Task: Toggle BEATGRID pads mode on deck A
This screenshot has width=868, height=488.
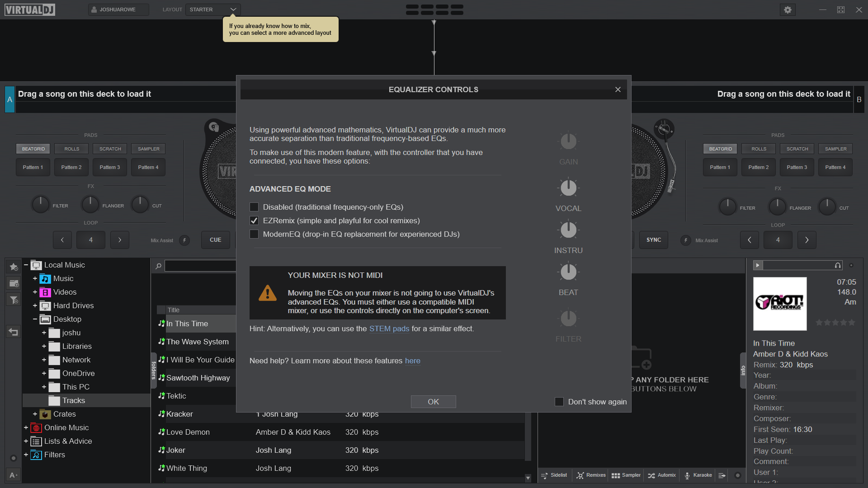Action: tap(33, 149)
